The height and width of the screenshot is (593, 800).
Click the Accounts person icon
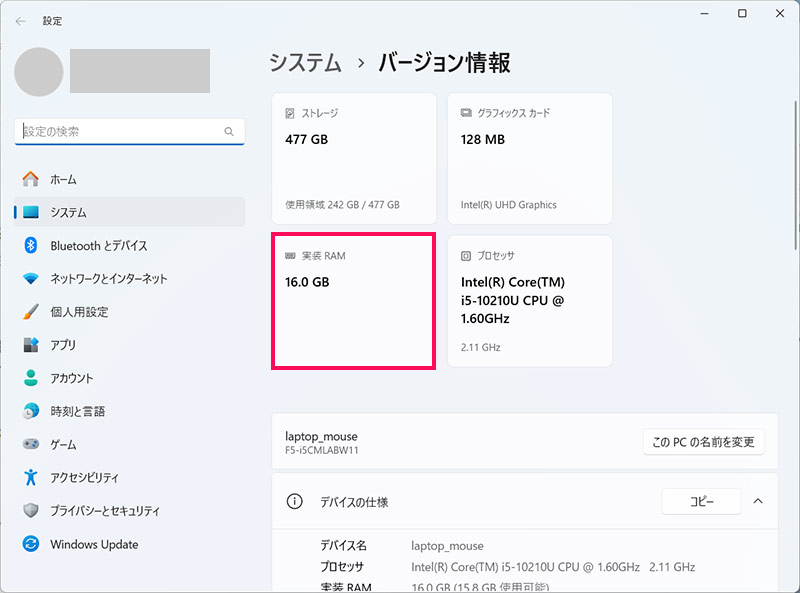[31, 378]
